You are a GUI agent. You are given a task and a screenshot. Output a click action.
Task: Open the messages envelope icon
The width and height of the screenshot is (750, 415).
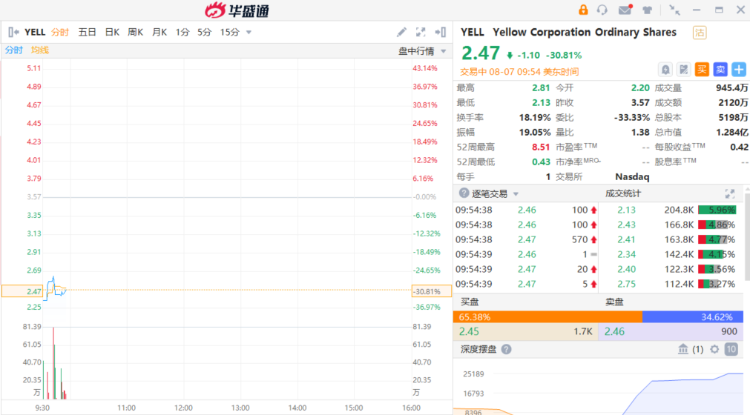pos(625,10)
